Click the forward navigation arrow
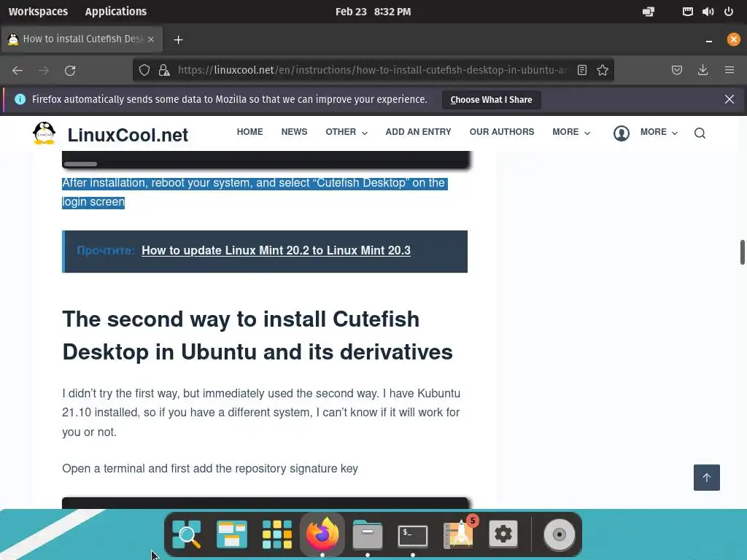The image size is (747, 560). tap(44, 71)
